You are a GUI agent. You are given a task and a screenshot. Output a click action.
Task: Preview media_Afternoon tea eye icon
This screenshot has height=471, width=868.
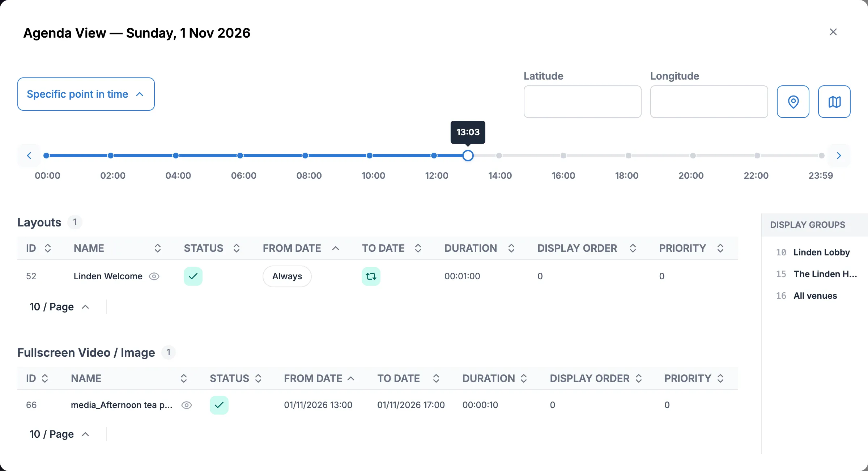pyautogui.click(x=187, y=405)
